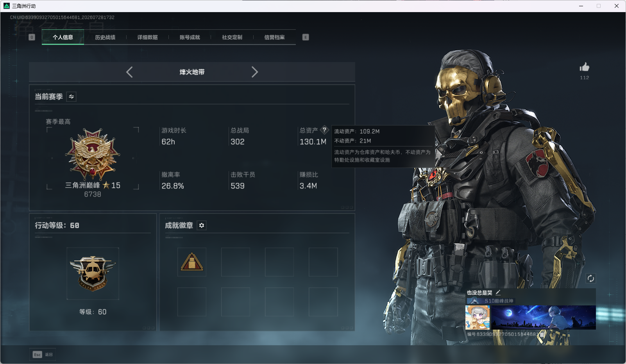Click the CN UID text at top left
The image size is (626, 364).
pos(62,17)
